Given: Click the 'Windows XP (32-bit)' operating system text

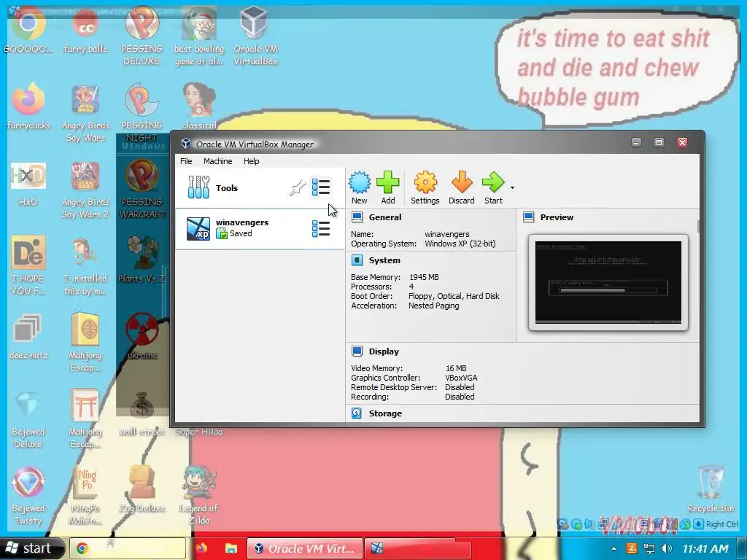Looking at the screenshot, I should [x=460, y=244].
